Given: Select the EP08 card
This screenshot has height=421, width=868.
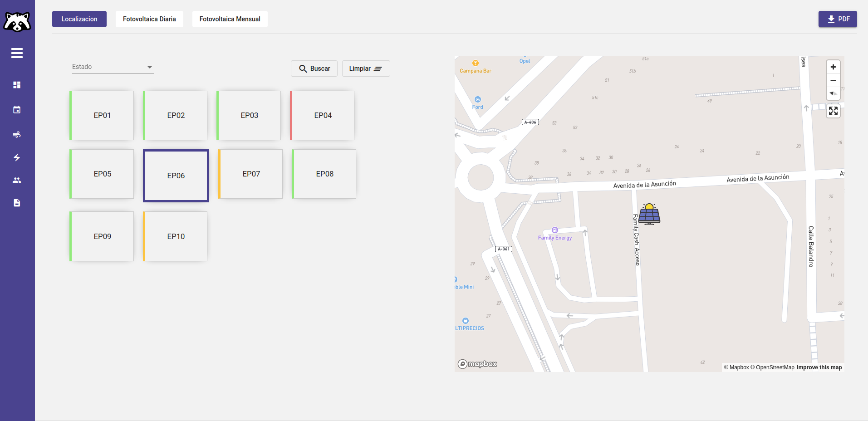Looking at the screenshot, I should [x=324, y=174].
